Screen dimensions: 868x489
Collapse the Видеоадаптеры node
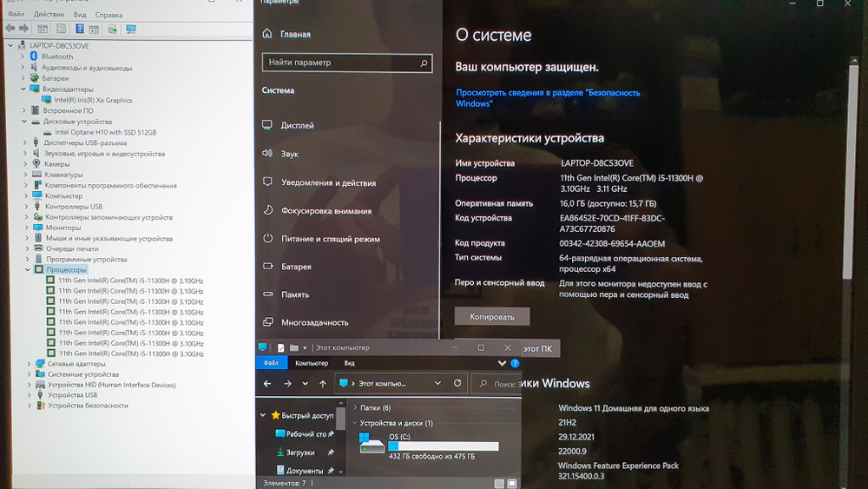(x=23, y=89)
